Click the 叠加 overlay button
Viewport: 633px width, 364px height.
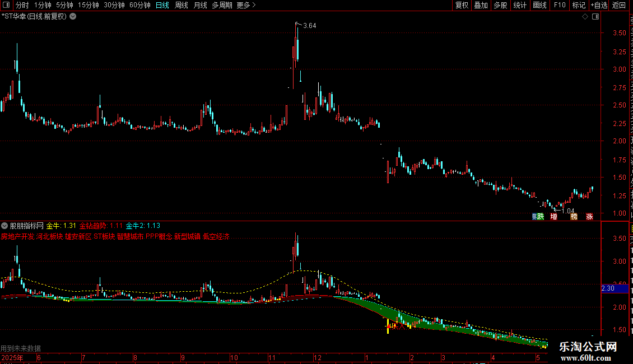pyautogui.click(x=481, y=5)
